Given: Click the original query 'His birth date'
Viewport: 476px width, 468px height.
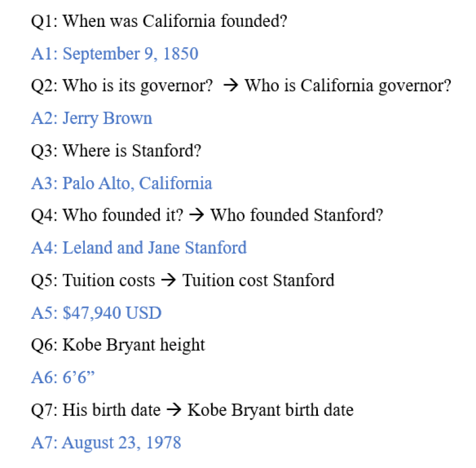Looking at the screenshot, I should click(111, 410).
